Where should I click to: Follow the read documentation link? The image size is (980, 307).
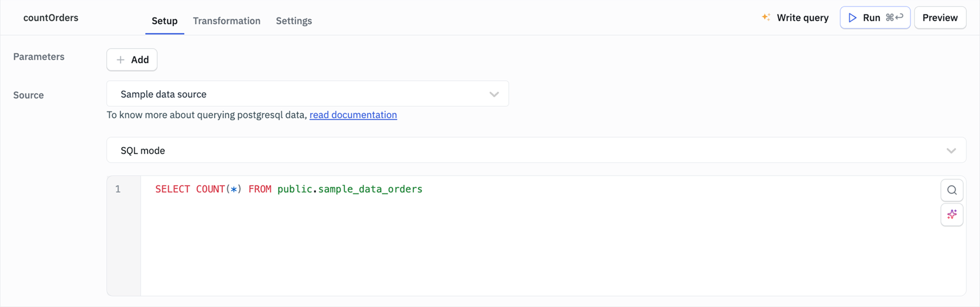[353, 115]
